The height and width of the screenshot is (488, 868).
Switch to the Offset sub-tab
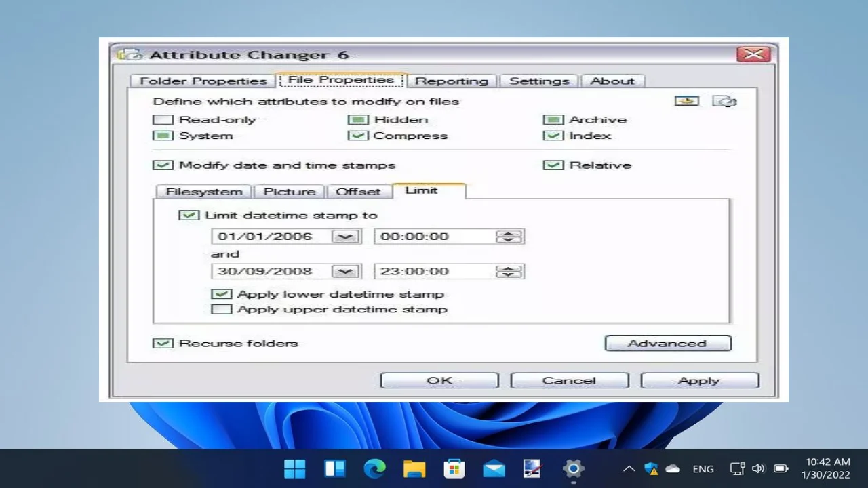tap(359, 192)
